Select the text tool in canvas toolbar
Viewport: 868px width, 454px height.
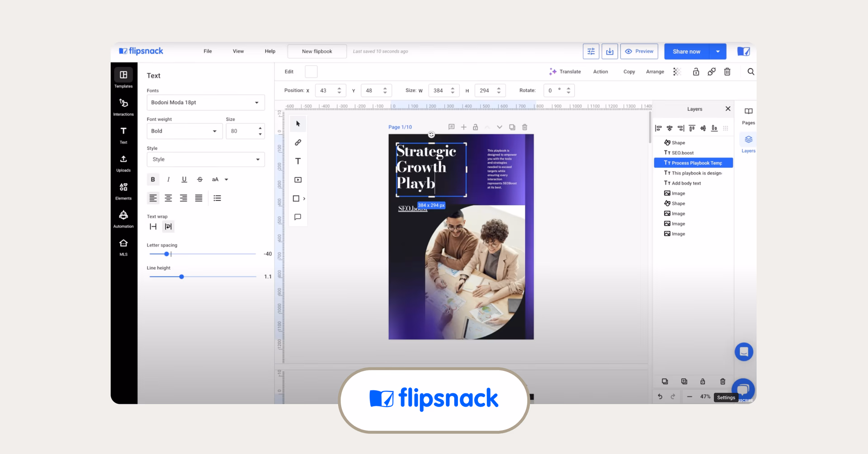[298, 161]
